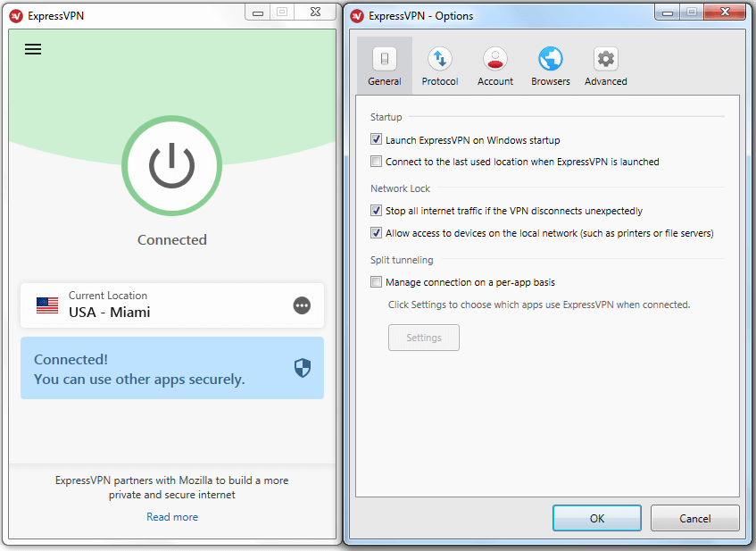The width and height of the screenshot is (756, 551).
Task: Click the USA flag icon
Action: pyautogui.click(x=47, y=305)
